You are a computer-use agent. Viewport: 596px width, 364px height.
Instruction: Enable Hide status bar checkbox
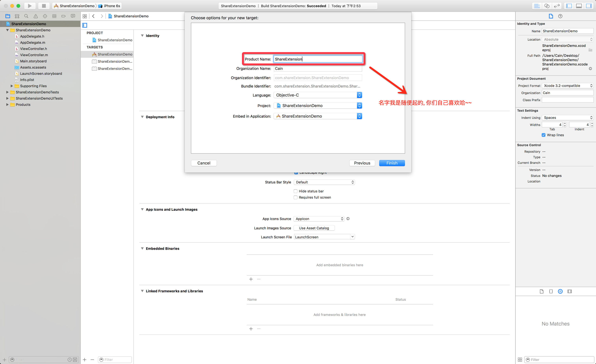click(296, 191)
